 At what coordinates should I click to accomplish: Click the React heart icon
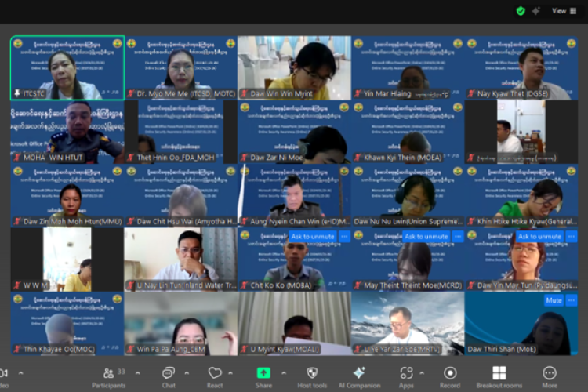tap(215, 373)
